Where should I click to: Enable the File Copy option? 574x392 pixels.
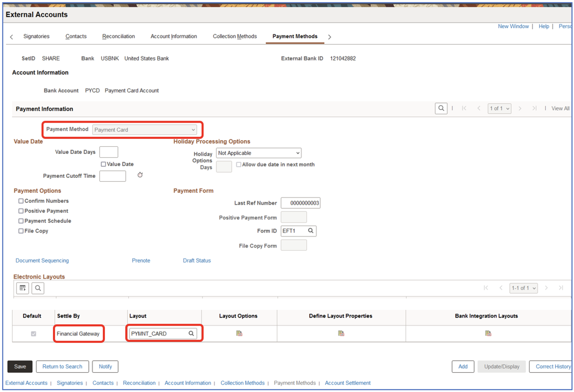(21, 231)
